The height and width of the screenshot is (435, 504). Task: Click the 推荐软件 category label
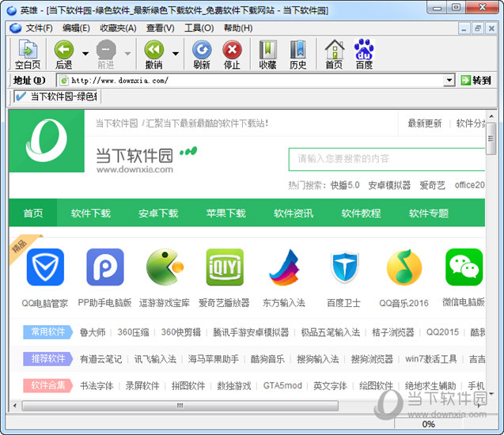click(x=48, y=358)
